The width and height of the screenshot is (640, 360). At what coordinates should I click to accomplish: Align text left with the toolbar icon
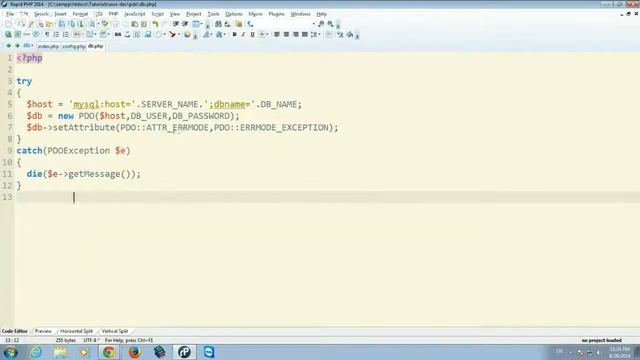277,35
